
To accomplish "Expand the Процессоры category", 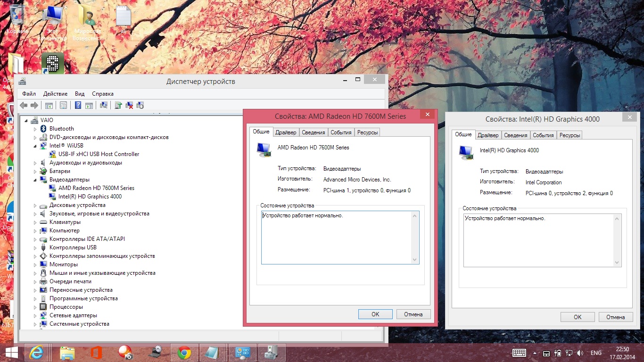I will 35,307.
